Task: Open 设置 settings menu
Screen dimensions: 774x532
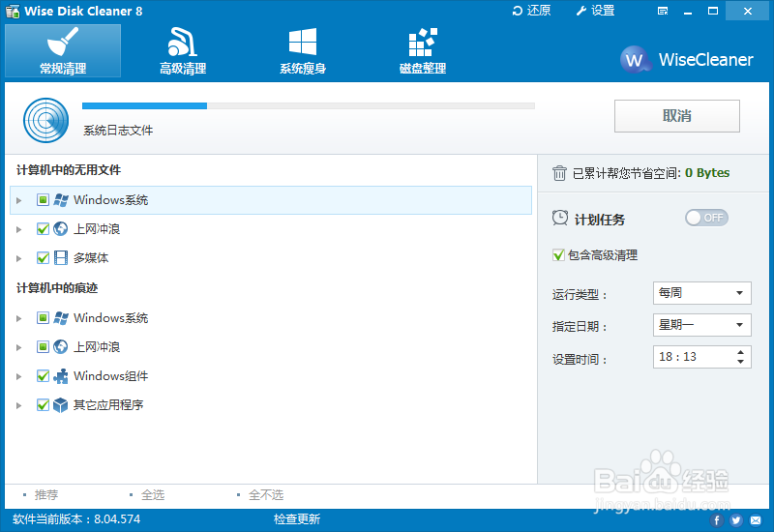Action: coord(595,11)
